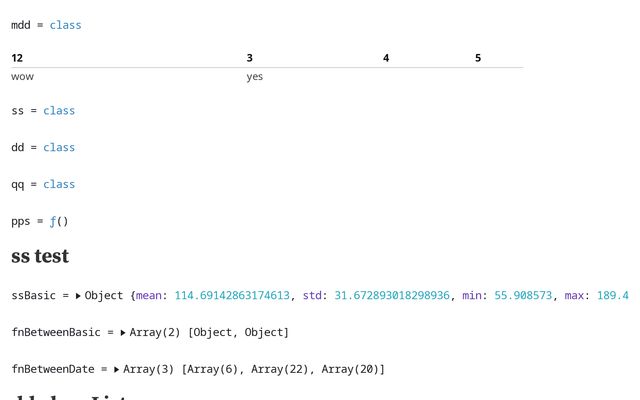Click the class value of qq

pos(59,185)
